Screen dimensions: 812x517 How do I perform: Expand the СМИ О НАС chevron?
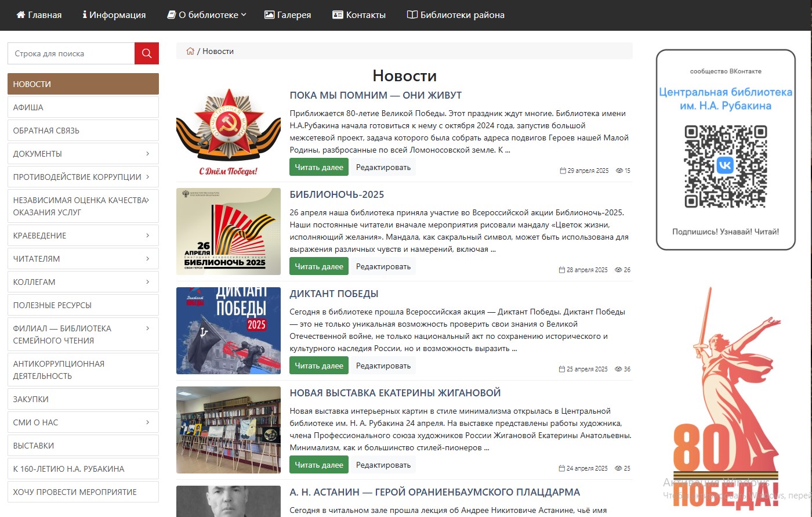pos(147,422)
